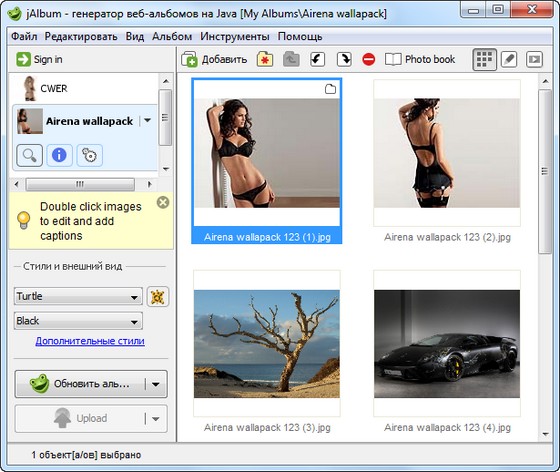Open the Инструменты menu

coord(235,36)
